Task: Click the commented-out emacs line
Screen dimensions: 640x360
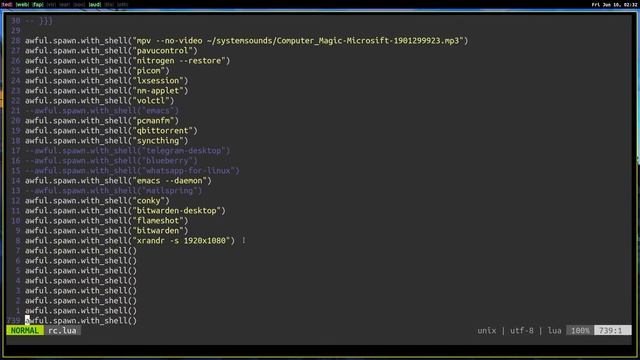Action: point(102,111)
